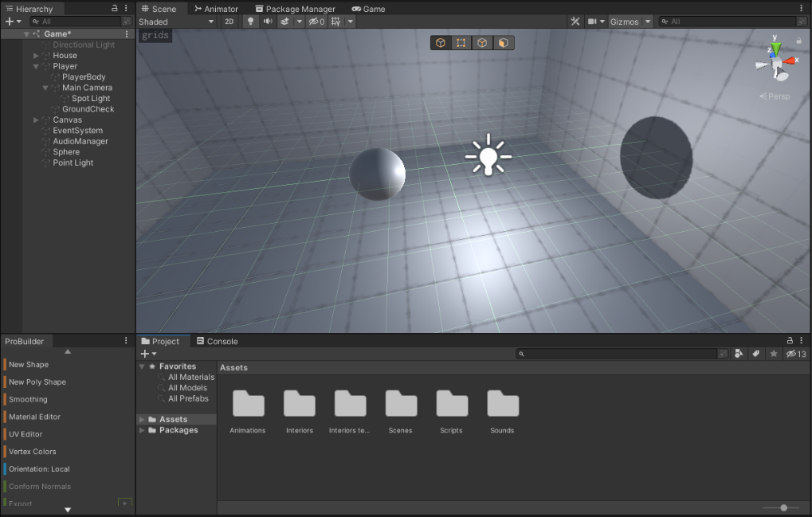
Task: Open the Console tab's hamburger menu
Action: click(x=801, y=341)
